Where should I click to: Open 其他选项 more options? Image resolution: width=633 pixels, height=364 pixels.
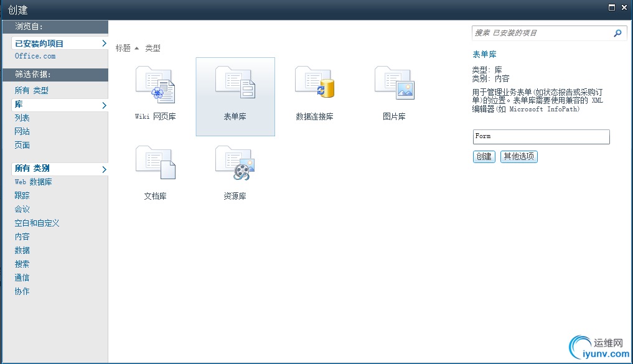(x=518, y=157)
